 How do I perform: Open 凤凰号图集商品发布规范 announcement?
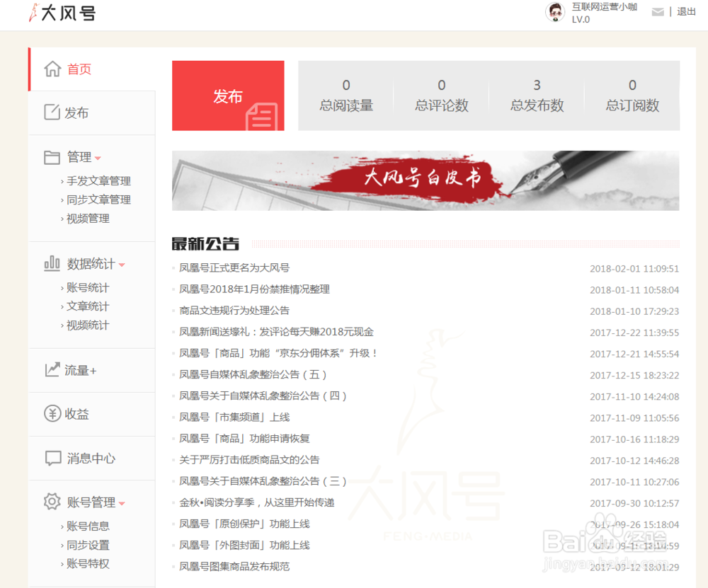coord(234,567)
